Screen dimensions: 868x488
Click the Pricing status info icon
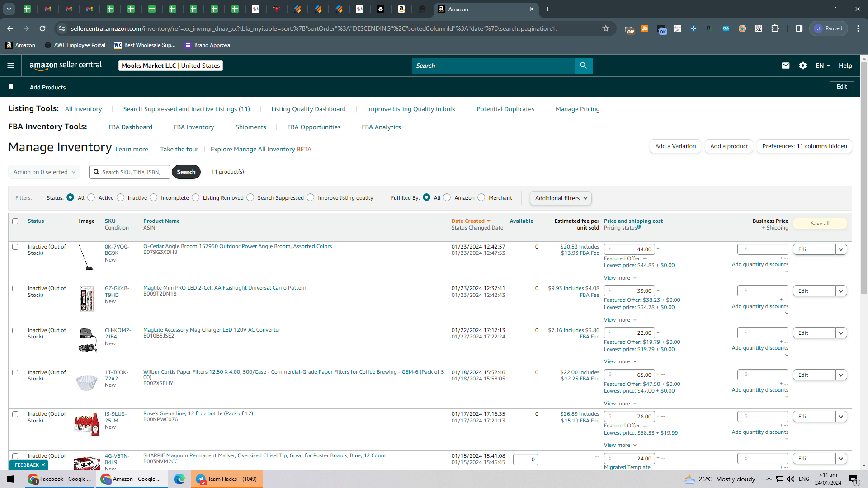pyautogui.click(x=639, y=227)
